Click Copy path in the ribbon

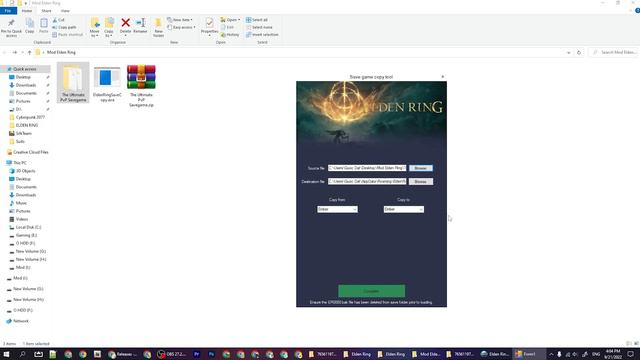64,27
